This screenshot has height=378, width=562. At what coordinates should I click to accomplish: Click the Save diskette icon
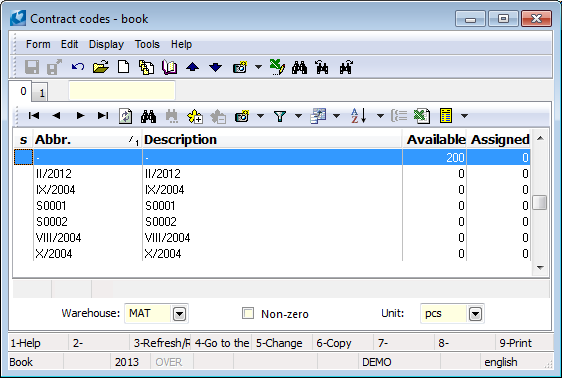click(32, 67)
